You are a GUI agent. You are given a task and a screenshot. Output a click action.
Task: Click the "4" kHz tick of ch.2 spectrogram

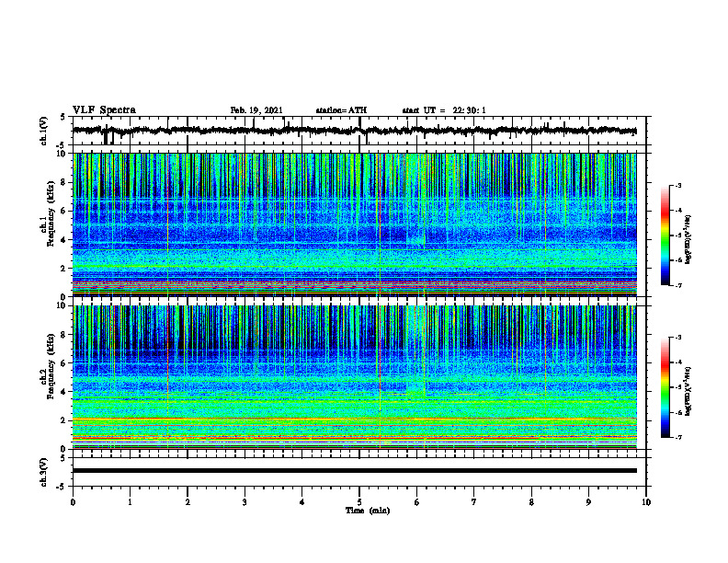(x=64, y=392)
